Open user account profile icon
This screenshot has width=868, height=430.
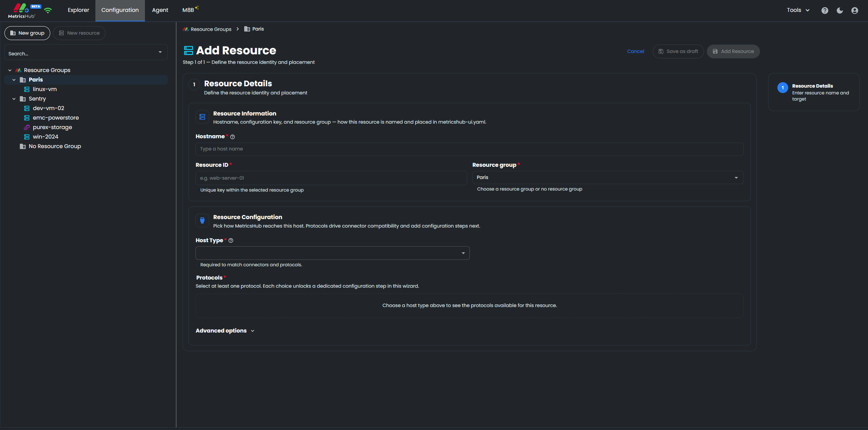[855, 11]
